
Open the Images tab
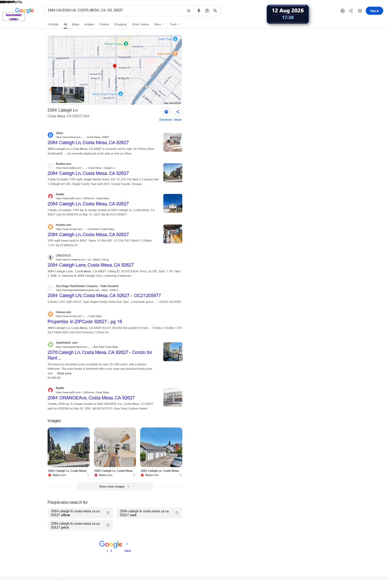[89, 24]
